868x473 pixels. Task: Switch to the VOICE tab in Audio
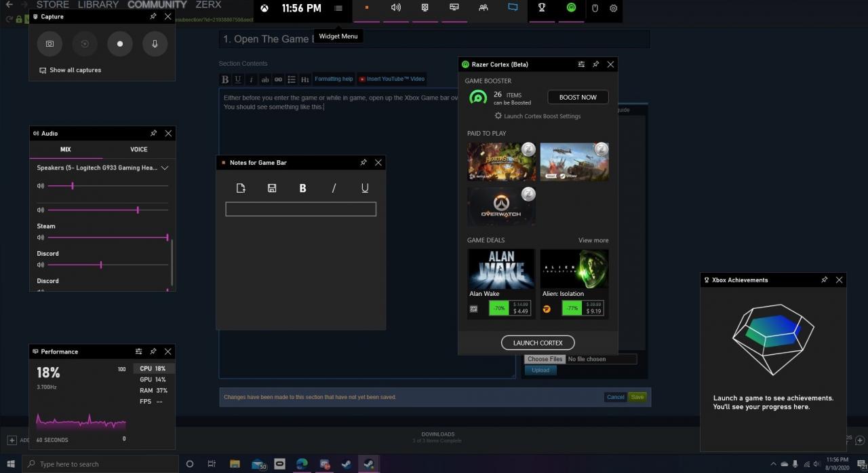pyautogui.click(x=138, y=149)
